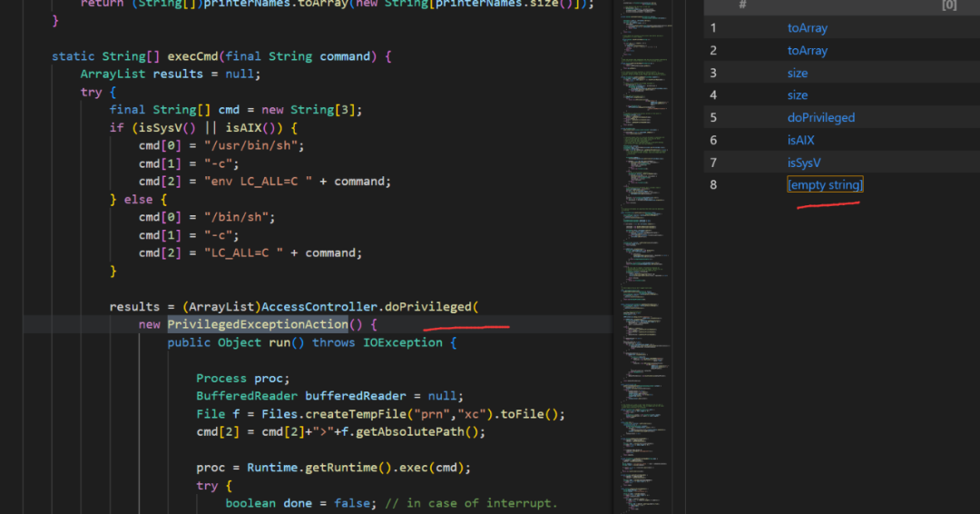Image resolution: width=980 pixels, height=514 pixels.
Task: Click the '// in case of interrupt.' comment
Action: pos(471,503)
